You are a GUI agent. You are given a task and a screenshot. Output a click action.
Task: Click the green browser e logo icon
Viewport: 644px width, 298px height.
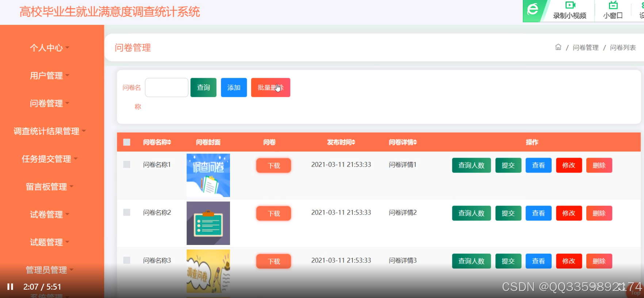[533, 9]
